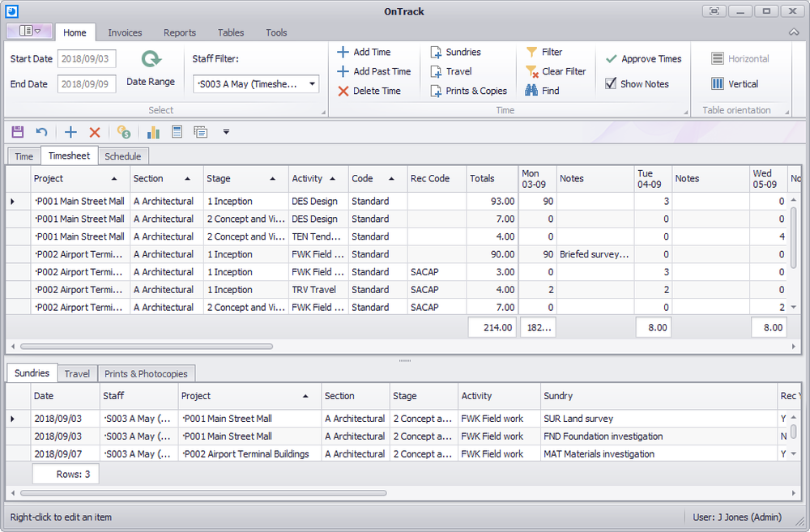Click Delete Time red X

[343, 91]
